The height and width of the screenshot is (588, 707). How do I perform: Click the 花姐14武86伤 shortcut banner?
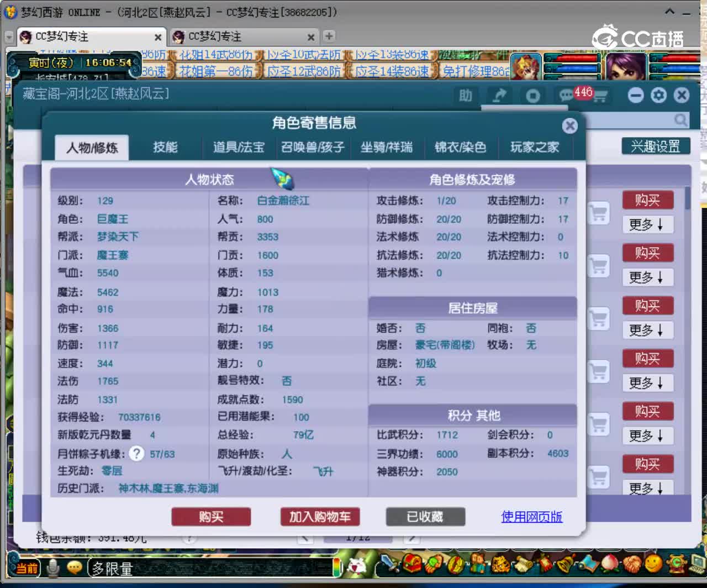pos(215,54)
